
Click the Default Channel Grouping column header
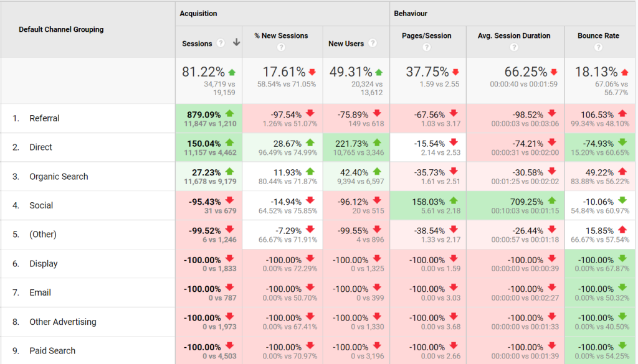(x=61, y=29)
